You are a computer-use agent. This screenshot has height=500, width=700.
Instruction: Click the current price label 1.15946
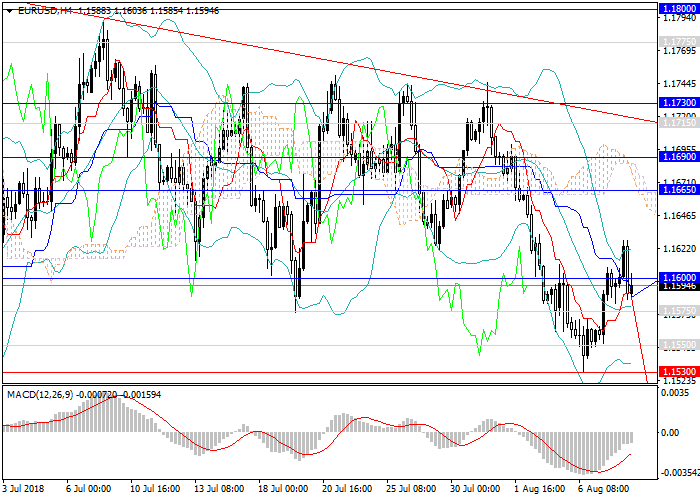tap(679, 286)
